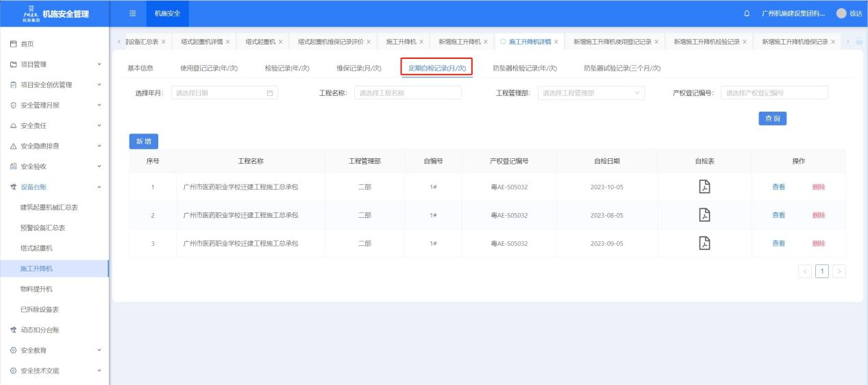The image size is (868, 385).
Task: Click the 新增 button
Action: (143, 141)
